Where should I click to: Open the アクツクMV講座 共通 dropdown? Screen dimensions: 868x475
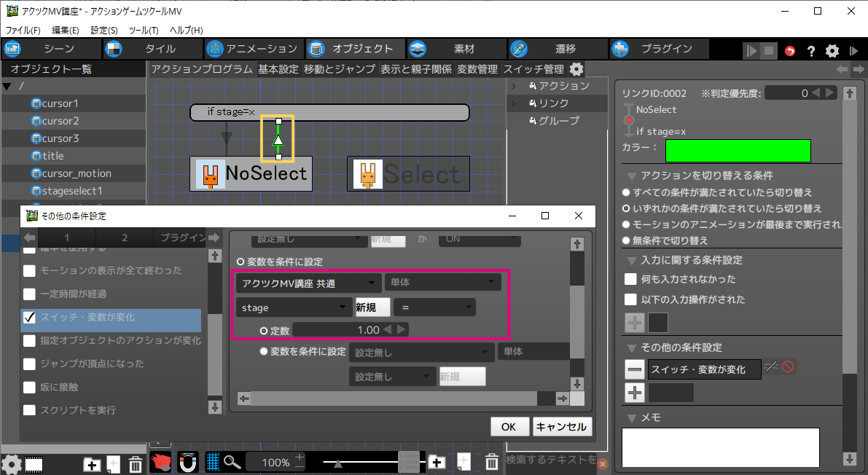click(x=308, y=283)
